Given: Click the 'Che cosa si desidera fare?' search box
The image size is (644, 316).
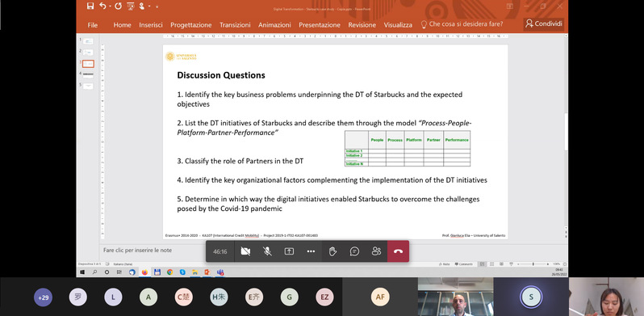Looking at the screenshot, I should (462, 24).
